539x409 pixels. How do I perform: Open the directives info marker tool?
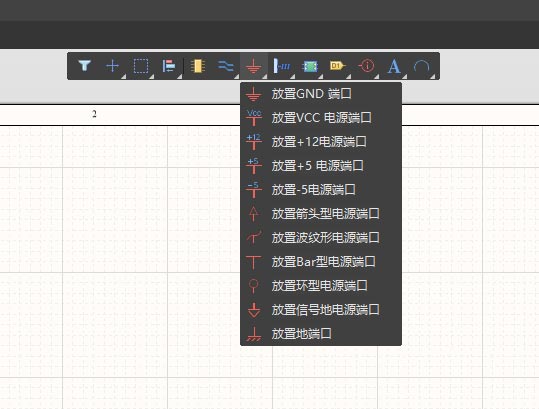coord(366,65)
